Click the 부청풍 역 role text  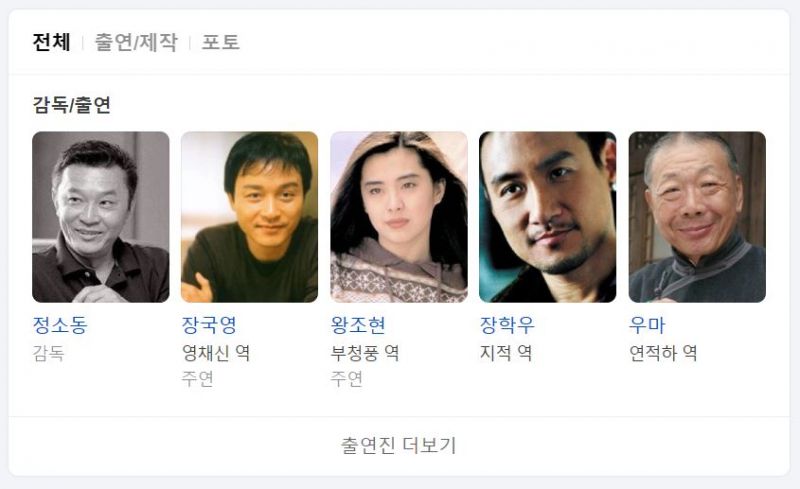(x=365, y=353)
